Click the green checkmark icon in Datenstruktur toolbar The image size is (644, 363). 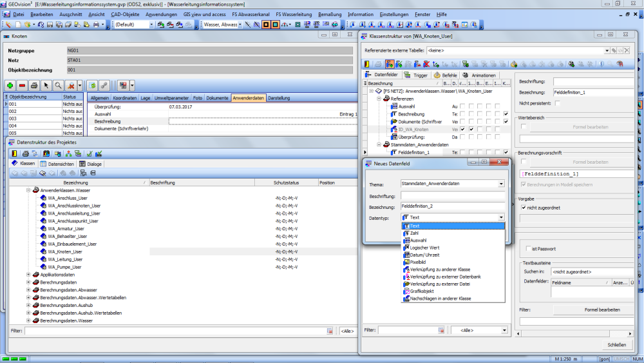point(89,153)
